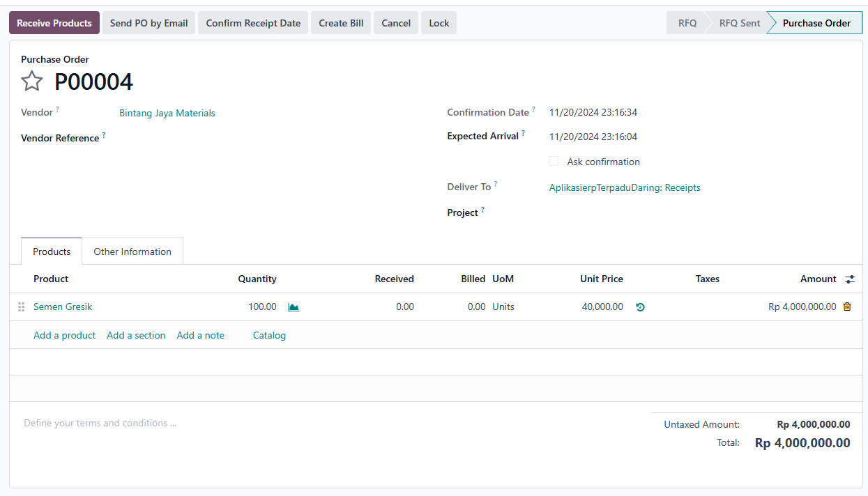The image size is (868, 496).
Task: Click Add a section
Action: pos(136,335)
